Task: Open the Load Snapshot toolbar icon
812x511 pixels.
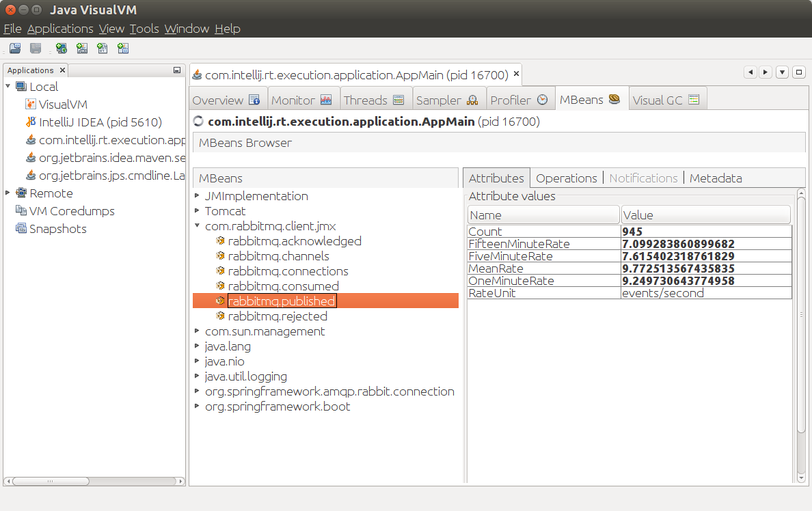Action: coord(15,48)
